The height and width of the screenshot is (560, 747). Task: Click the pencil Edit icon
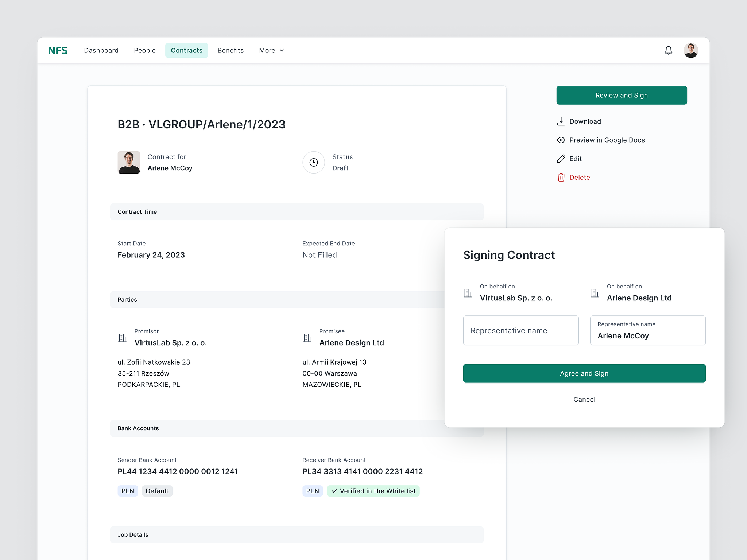pos(561,159)
